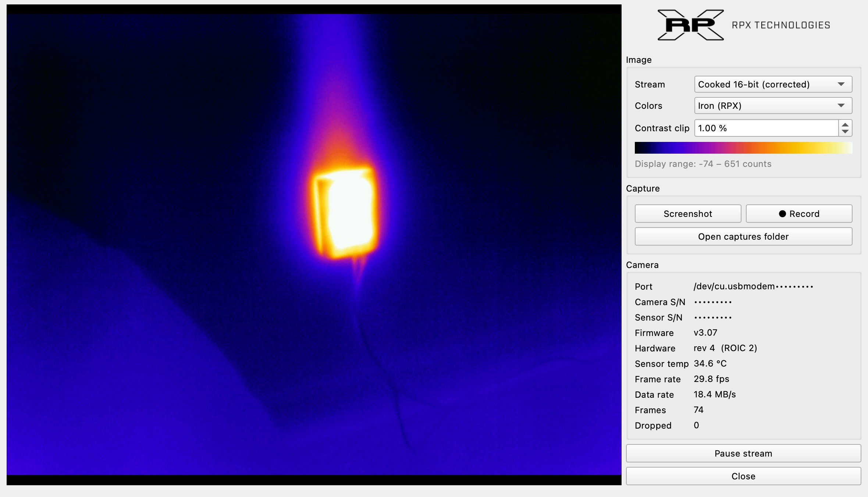Click the Hardware value rev 4 (ROIC 2)
The width and height of the screenshot is (868, 497).
(x=725, y=348)
